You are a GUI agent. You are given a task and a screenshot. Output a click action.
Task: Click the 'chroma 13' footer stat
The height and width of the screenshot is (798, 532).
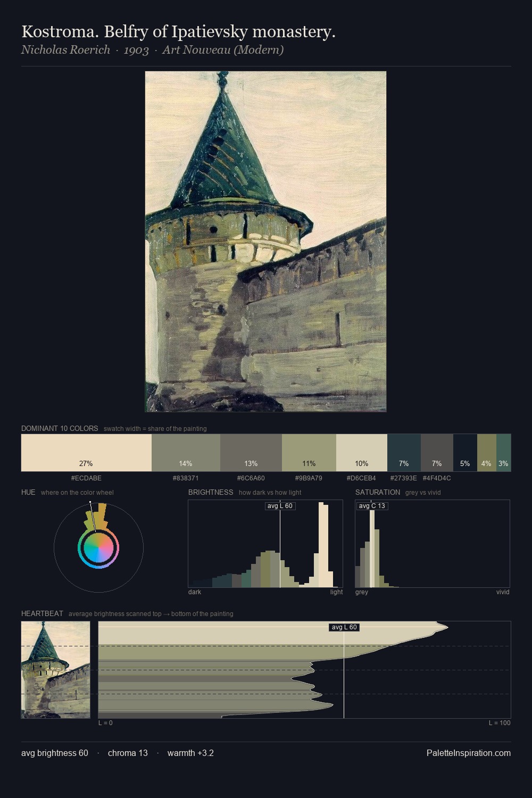[128, 753]
